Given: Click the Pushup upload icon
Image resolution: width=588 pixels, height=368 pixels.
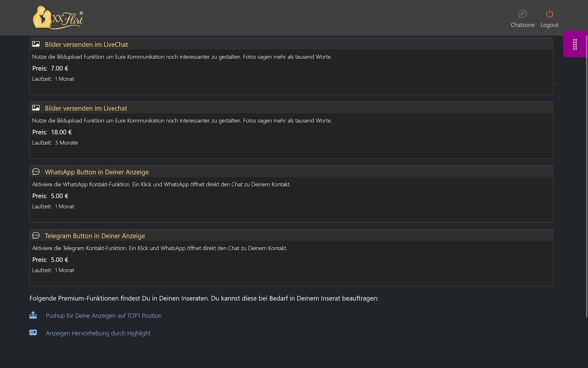Looking at the screenshot, I should (x=33, y=315).
